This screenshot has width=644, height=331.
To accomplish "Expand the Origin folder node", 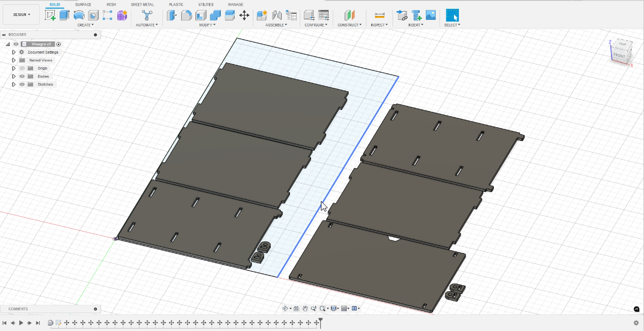I will click(14, 68).
